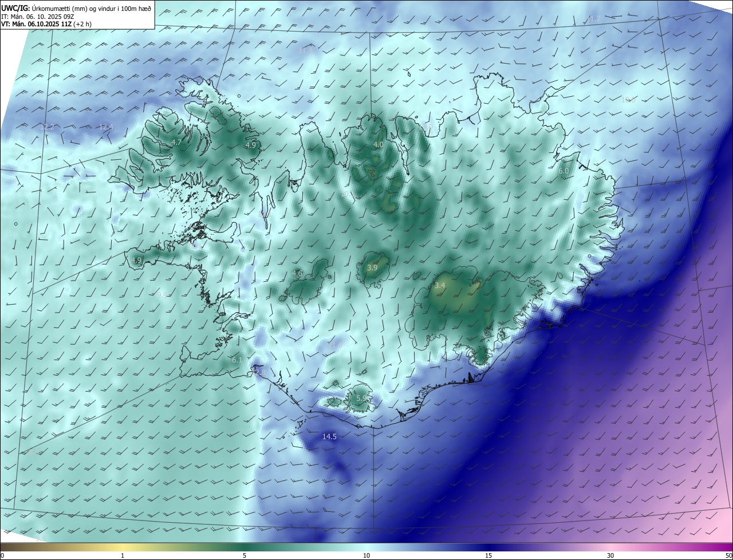Click the "VT: Mán. 06.10.2025 11Z" valid time
Screen dimensions: 733x560
coord(36,24)
